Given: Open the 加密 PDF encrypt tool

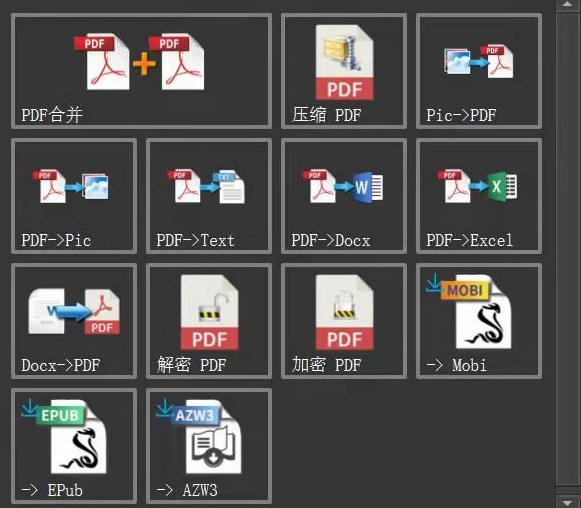Looking at the screenshot, I should coord(344,321).
